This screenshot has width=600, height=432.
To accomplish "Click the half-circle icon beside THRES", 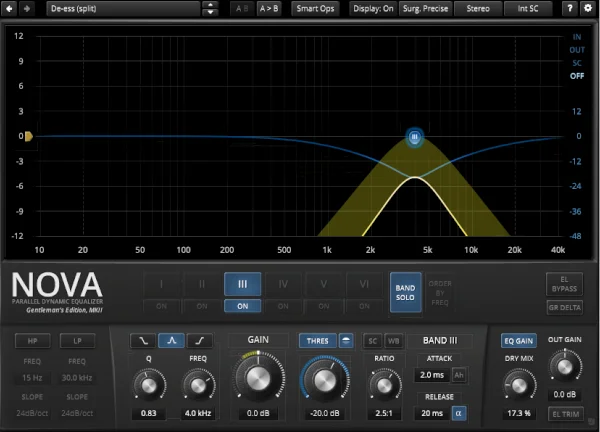I will pyautogui.click(x=346, y=341).
